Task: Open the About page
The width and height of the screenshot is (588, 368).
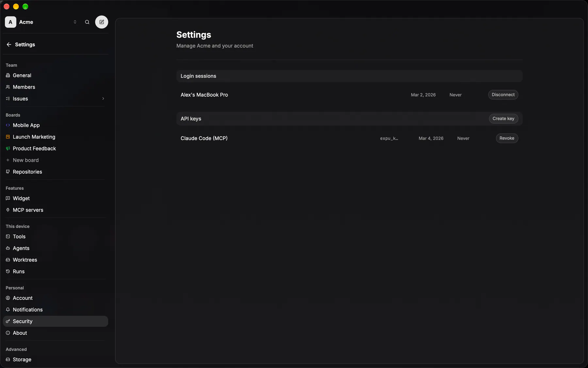Action: coord(56,333)
